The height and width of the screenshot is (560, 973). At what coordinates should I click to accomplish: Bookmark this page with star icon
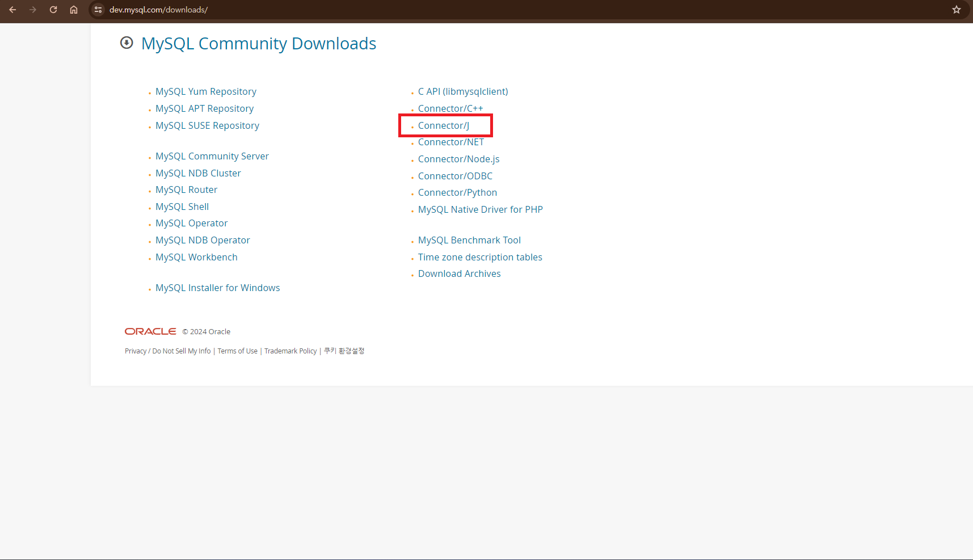coord(957,10)
